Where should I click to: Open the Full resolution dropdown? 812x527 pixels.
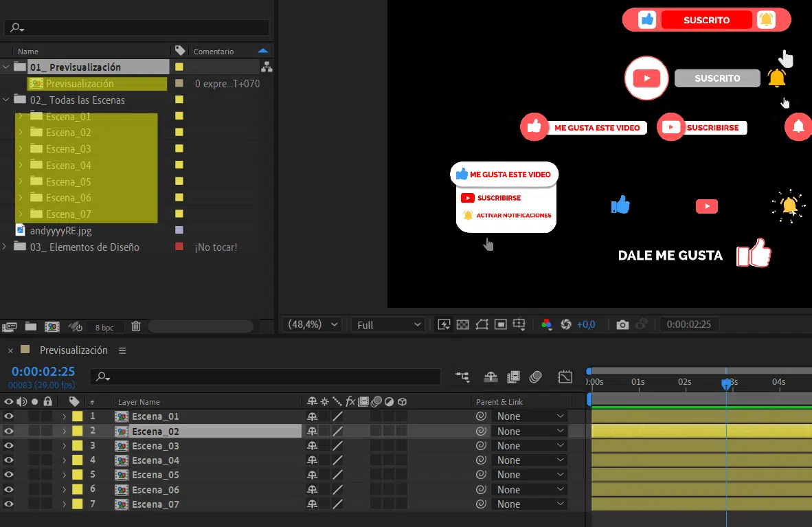[x=388, y=325]
